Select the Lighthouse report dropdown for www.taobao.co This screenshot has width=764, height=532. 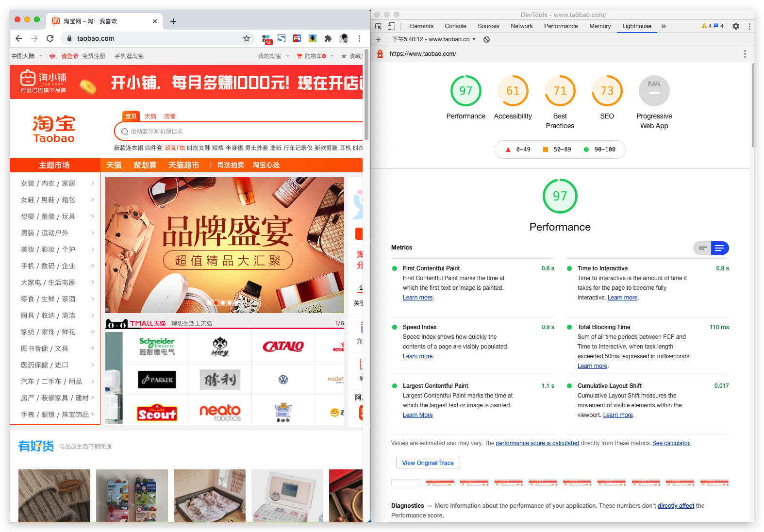coord(434,39)
